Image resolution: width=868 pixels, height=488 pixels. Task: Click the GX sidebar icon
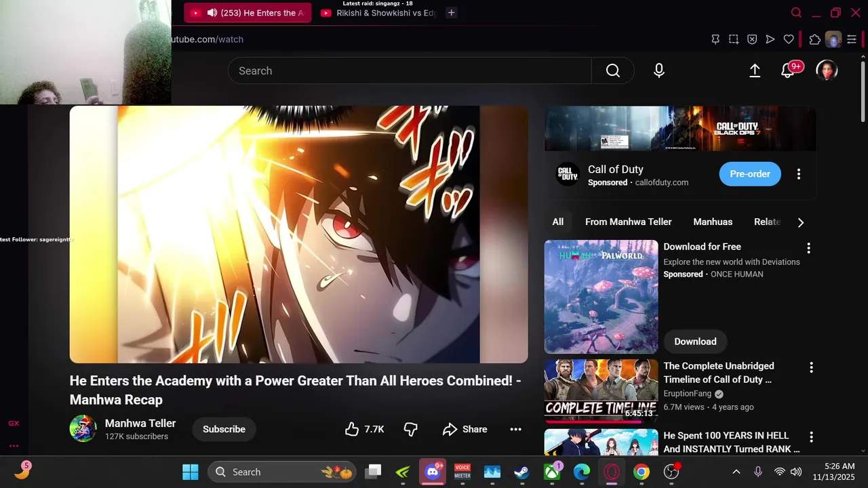14,424
